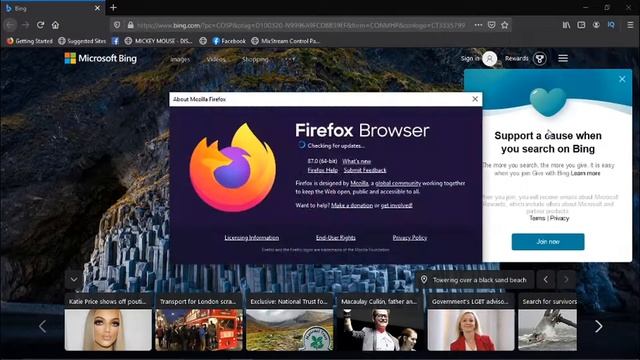Open a new tab with plus icon

pyautogui.click(x=113, y=7)
